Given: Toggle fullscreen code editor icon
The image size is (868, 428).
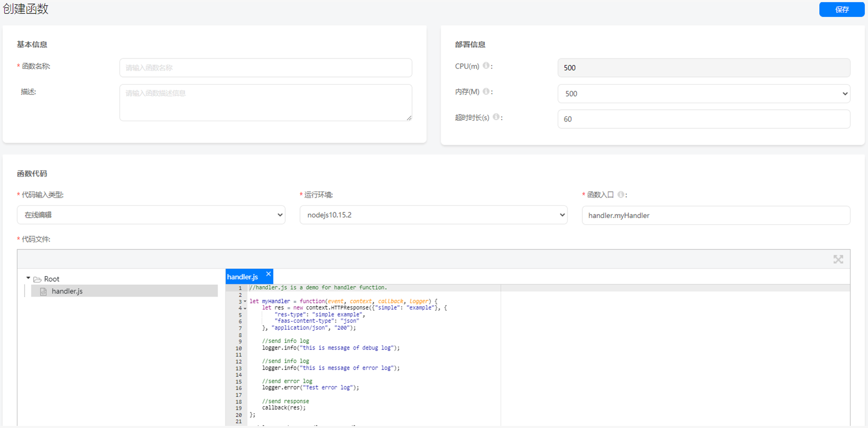Looking at the screenshot, I should click(838, 260).
